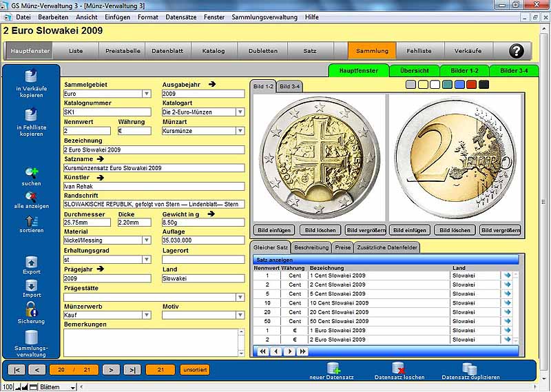Open the Datensätze menu
Viewport: 551px width, 392px height.
click(x=181, y=17)
